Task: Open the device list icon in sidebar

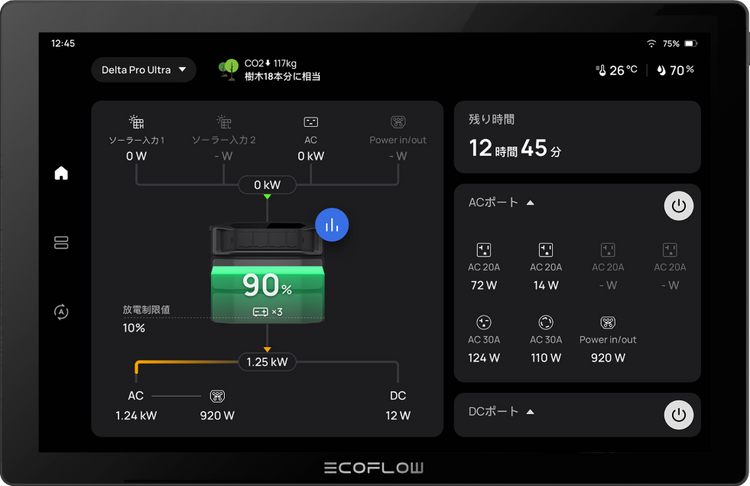Action: pyautogui.click(x=61, y=243)
